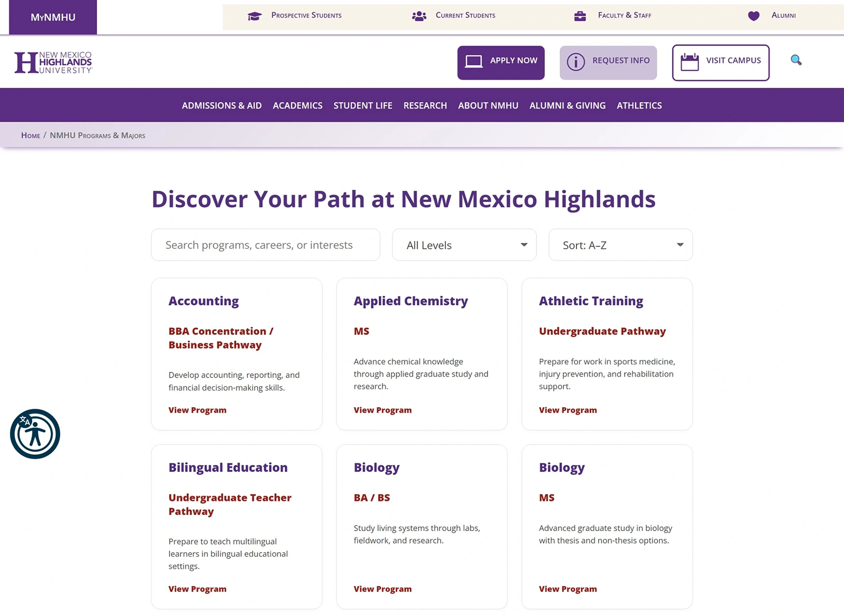View Program for Applied Chemistry
Image resolution: width=844 pixels, height=616 pixels.
(x=382, y=410)
